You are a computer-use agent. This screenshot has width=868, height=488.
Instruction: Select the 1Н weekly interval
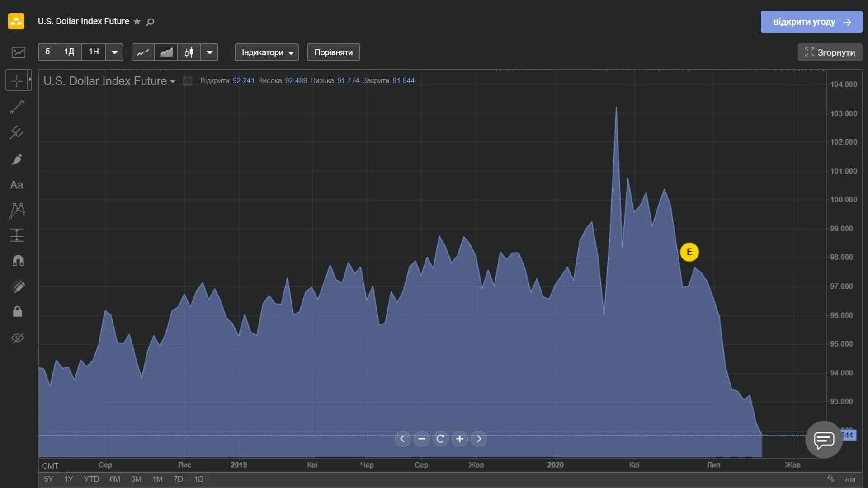pyautogui.click(x=94, y=52)
